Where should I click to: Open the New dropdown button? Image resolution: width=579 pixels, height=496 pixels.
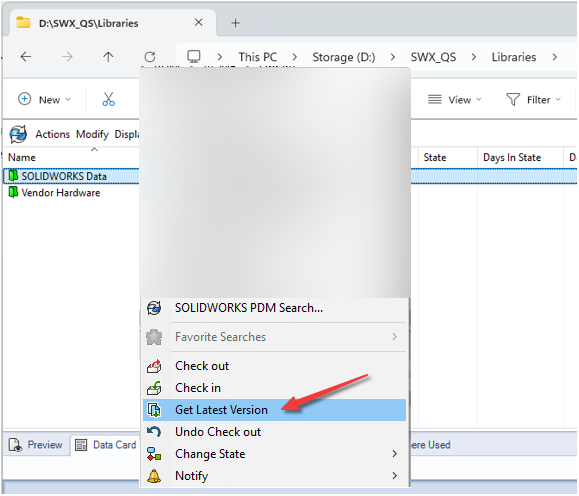pos(44,100)
